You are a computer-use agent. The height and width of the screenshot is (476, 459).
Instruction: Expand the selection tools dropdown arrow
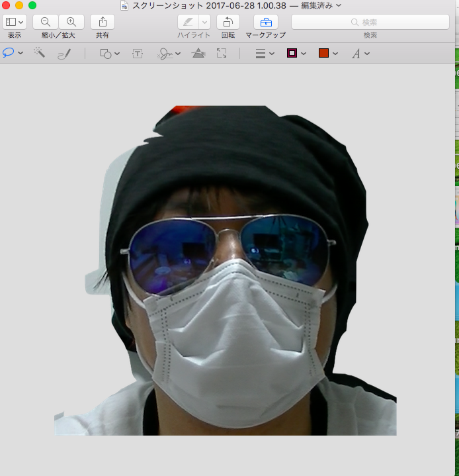(x=21, y=53)
